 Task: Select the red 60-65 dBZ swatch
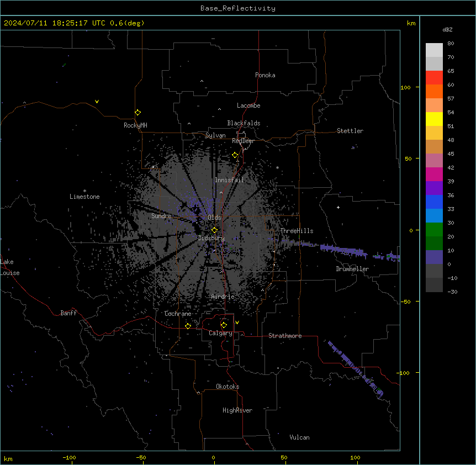coord(434,78)
